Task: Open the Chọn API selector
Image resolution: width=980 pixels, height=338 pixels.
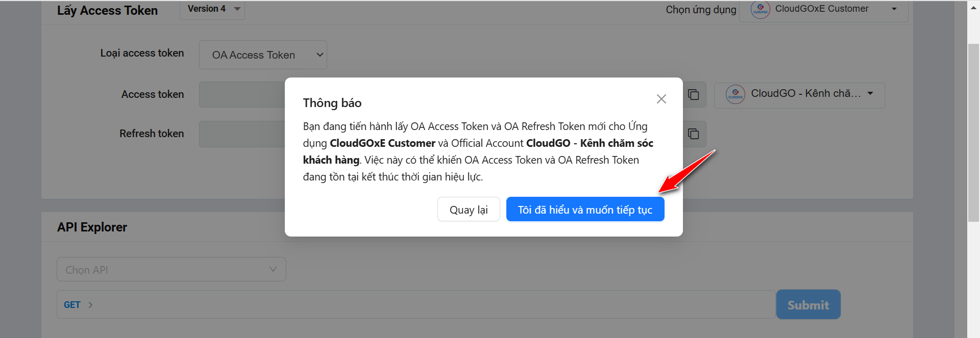Action: point(171,269)
